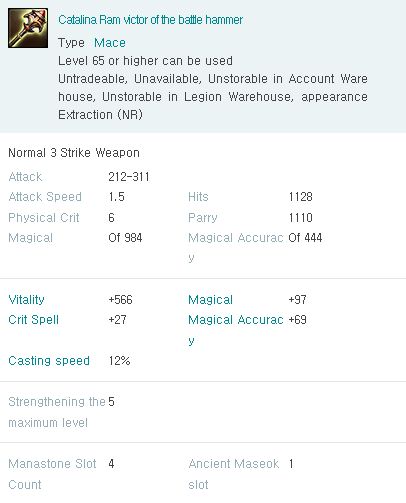This screenshot has width=406, height=503.
Task: Select the Casting speed stat label
Action: click(49, 361)
